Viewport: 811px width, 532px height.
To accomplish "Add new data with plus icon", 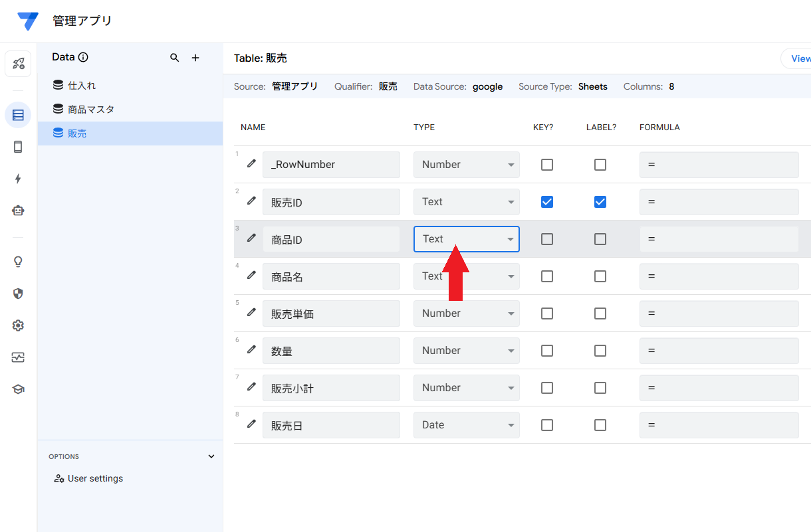I will click(x=195, y=58).
